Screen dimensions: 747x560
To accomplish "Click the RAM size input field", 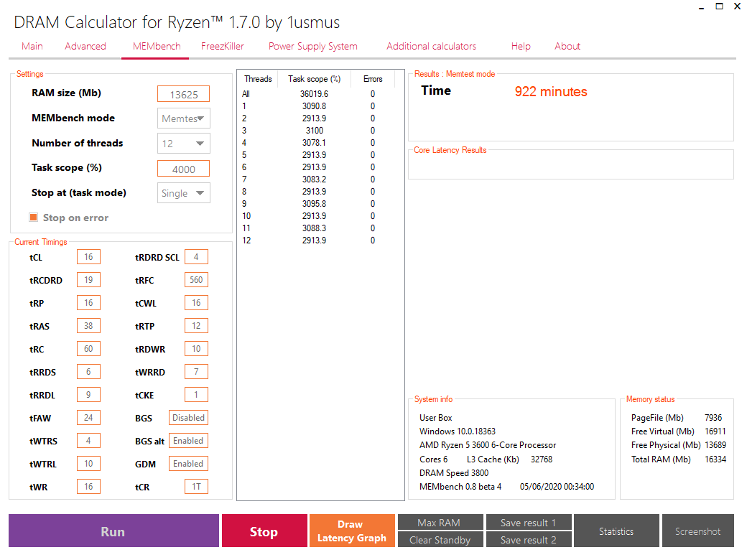I will [183, 94].
